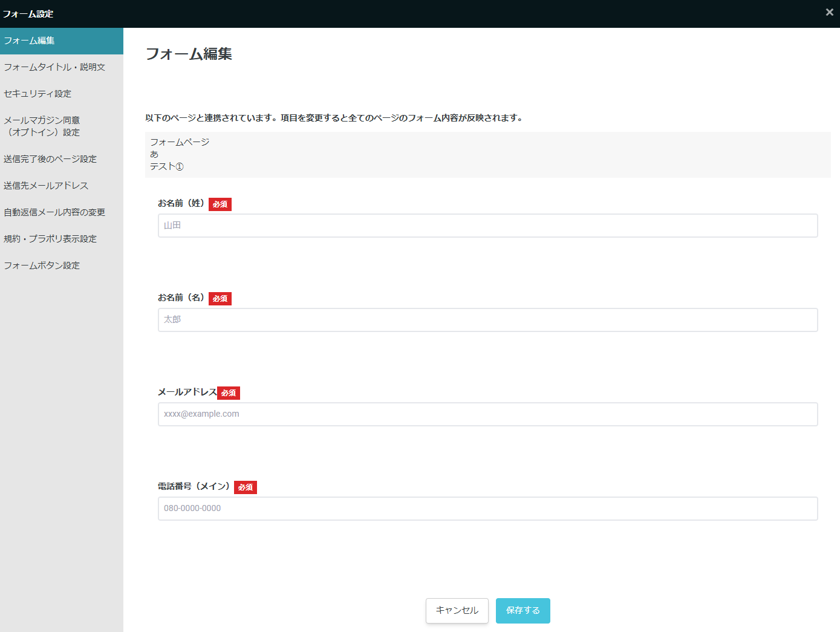Focus the 電話番号(メイン) input field

pos(487,509)
